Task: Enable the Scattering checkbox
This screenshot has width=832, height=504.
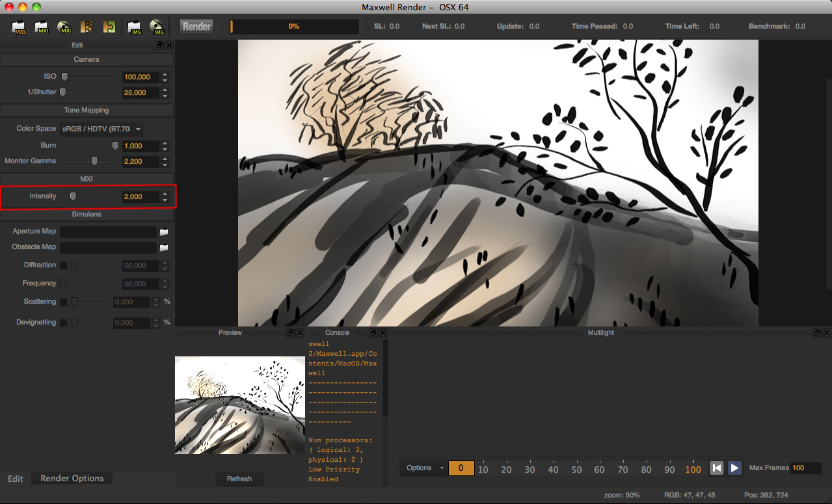Action: coord(63,302)
